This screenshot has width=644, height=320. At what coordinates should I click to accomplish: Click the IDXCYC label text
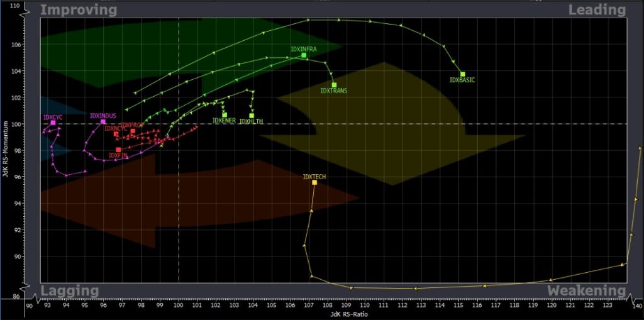pyautogui.click(x=53, y=118)
